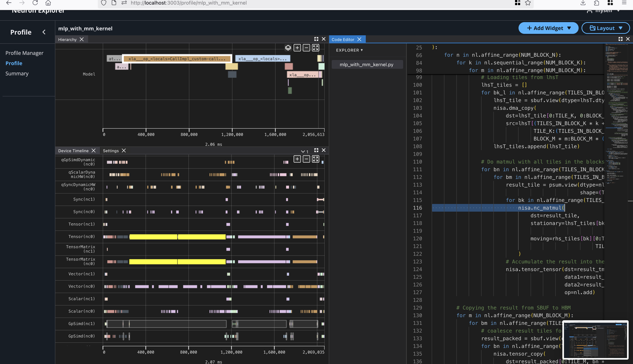The width and height of the screenshot is (633, 364).
Task: Expand the Code Editor to fullscreen
Action: (x=621, y=39)
